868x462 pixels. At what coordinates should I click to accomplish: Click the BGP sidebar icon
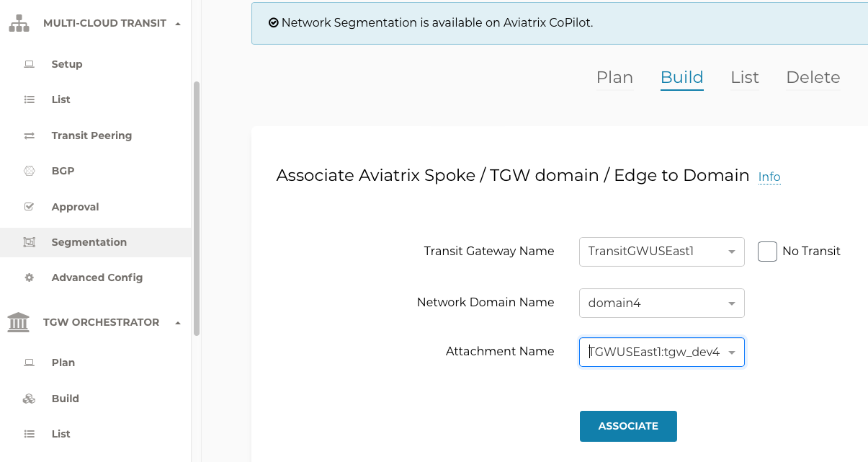(x=29, y=171)
